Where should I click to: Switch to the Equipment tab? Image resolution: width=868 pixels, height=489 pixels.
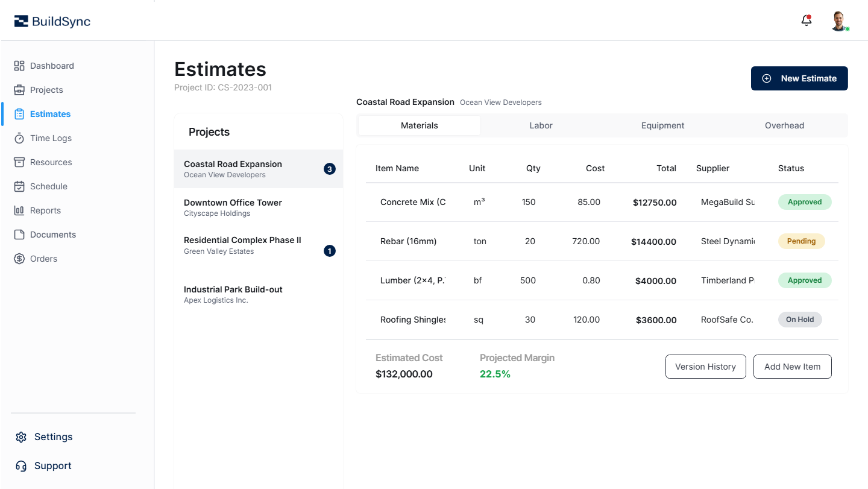(x=662, y=125)
